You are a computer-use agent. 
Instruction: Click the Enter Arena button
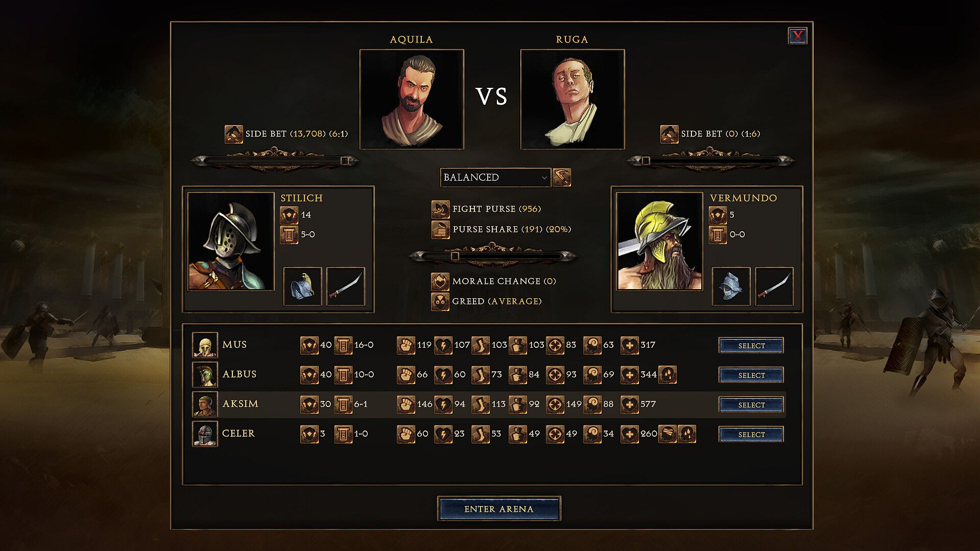499,509
